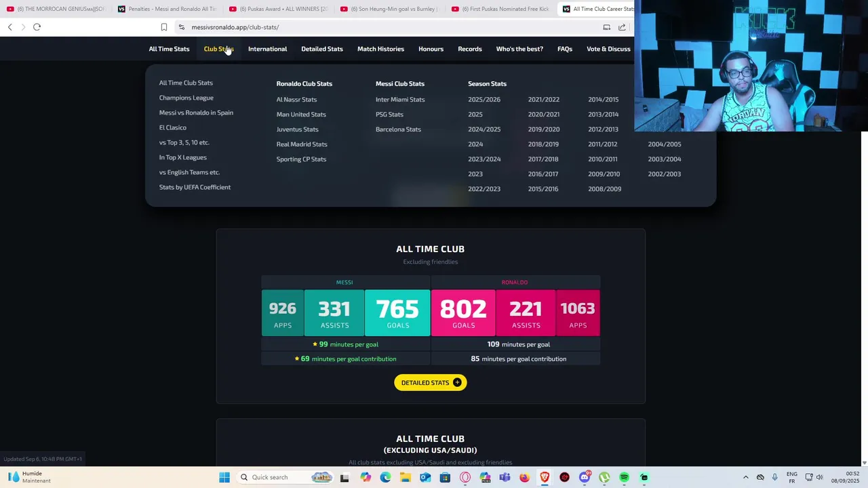Switch to Puskas Award ALL WINNERS tab
This screenshot has width=868, height=488.
coord(278,9)
